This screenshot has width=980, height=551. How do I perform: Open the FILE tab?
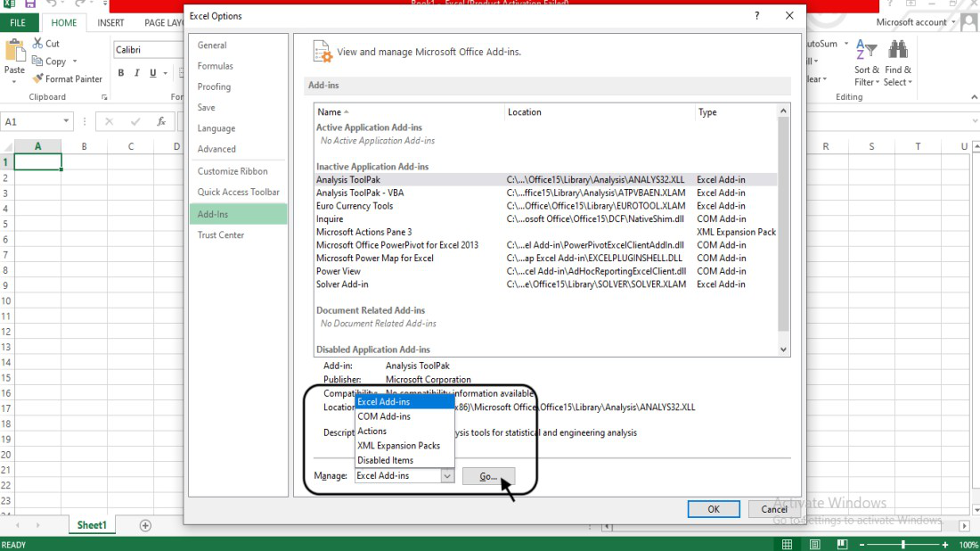[x=18, y=22]
